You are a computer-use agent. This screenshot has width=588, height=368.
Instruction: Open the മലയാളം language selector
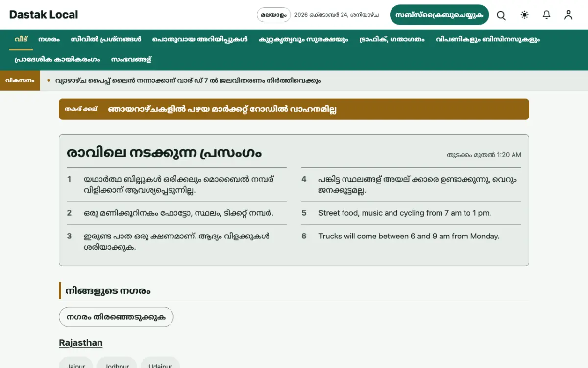[274, 15]
